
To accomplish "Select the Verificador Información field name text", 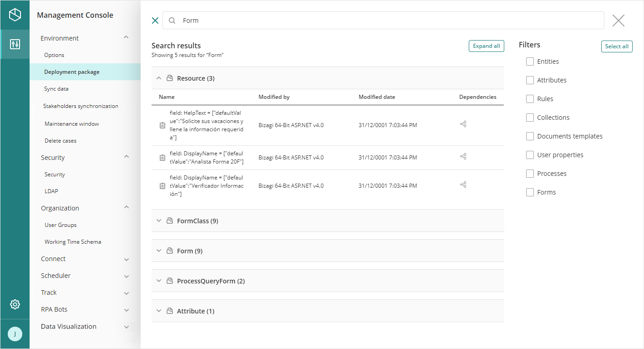I will coord(207,186).
